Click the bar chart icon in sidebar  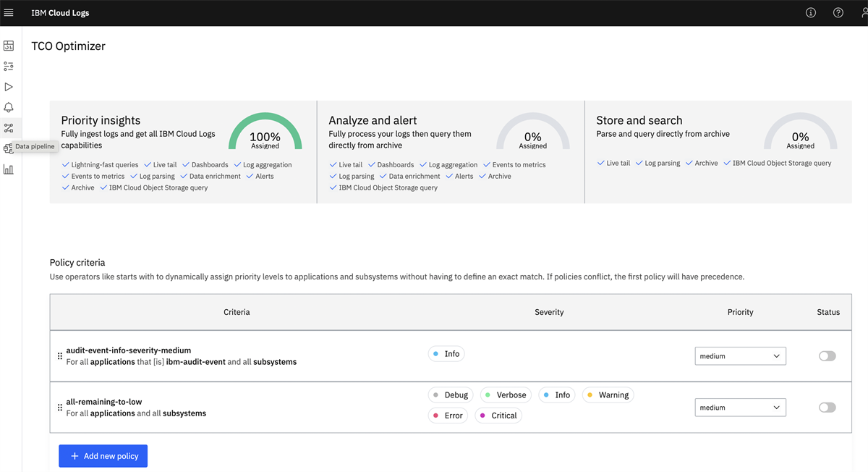(x=9, y=169)
